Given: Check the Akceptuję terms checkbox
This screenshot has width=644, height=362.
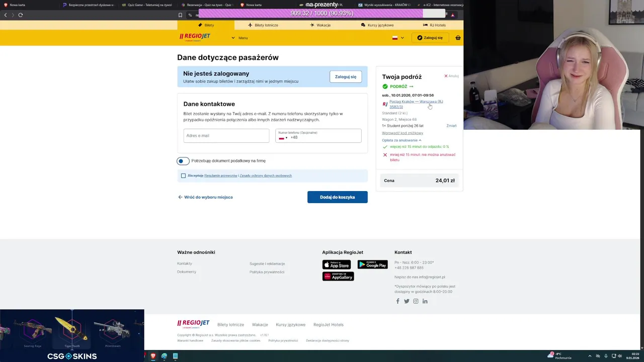Looking at the screenshot, I should [183, 175].
